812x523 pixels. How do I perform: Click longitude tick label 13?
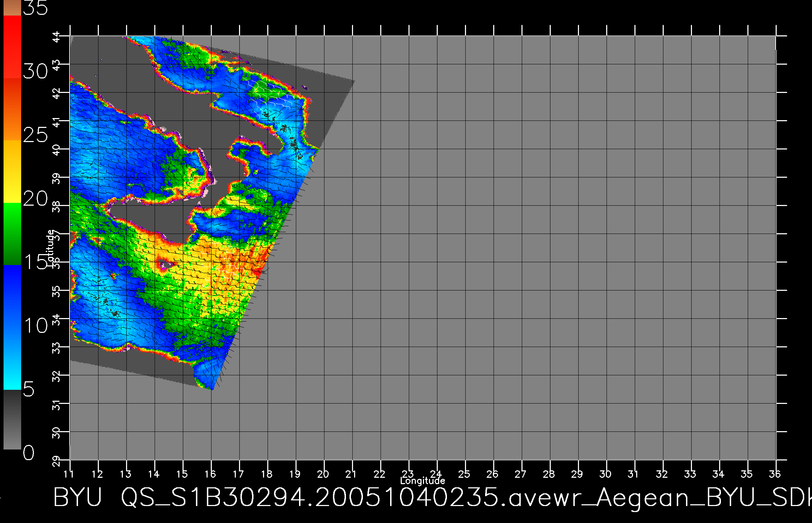tap(125, 474)
